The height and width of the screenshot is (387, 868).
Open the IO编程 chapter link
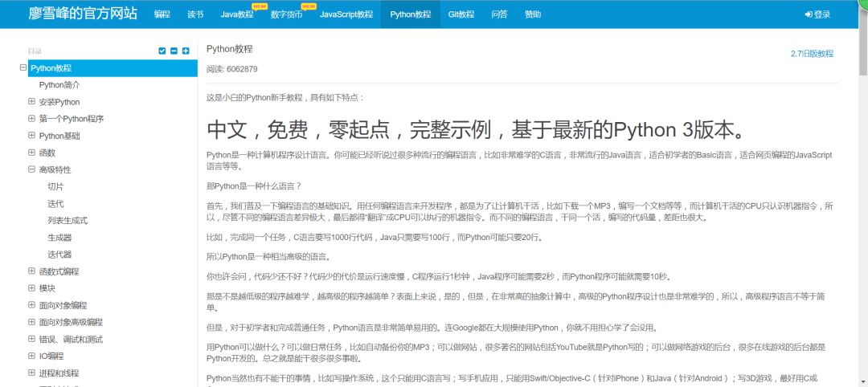pos(51,356)
